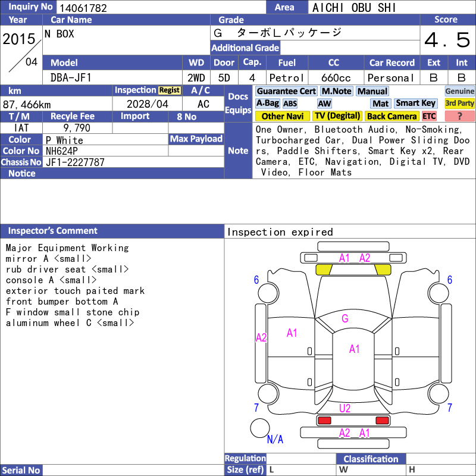Click the chassis number JF1-2227787

(75, 162)
